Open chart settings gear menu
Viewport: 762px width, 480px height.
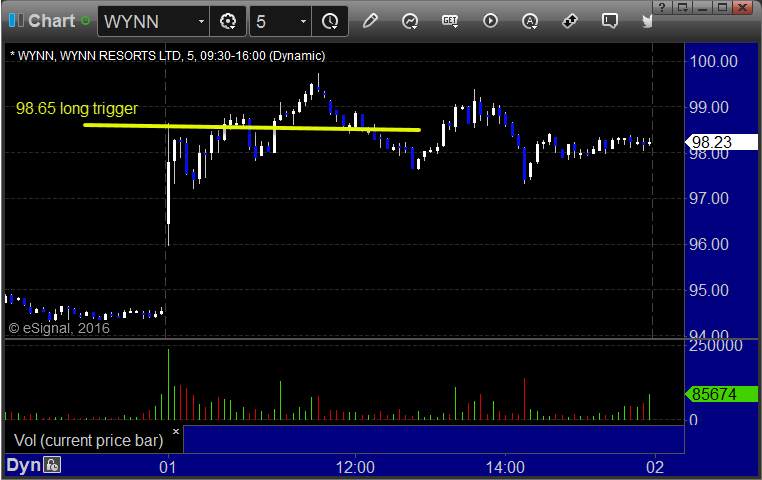click(228, 21)
